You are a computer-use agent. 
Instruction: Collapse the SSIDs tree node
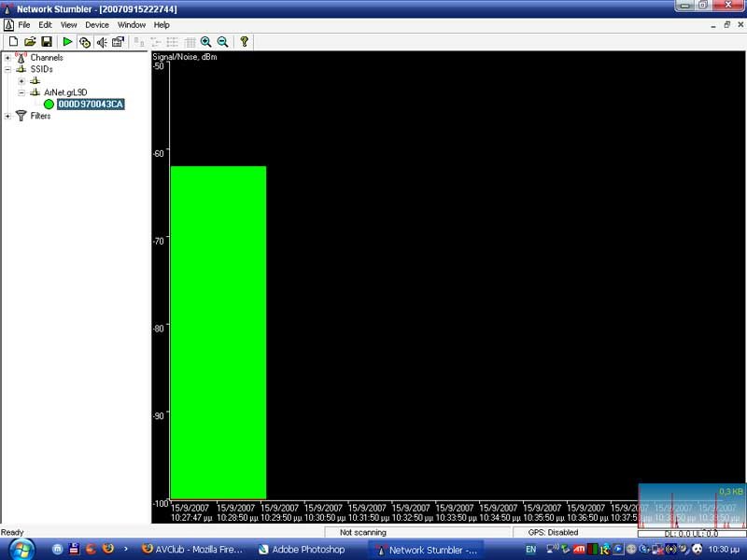tap(7, 69)
